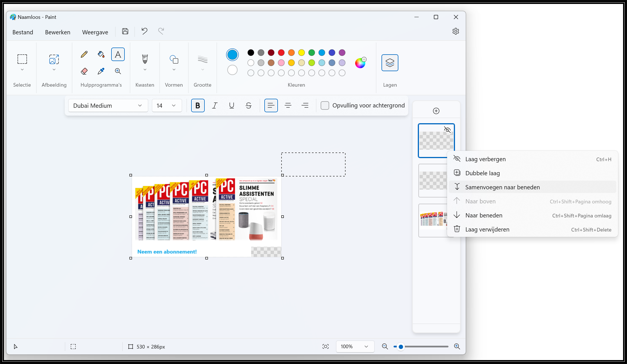The width and height of the screenshot is (627, 364).
Task: Choose the disabled Naar boven entry
Action: pyautogui.click(x=532, y=201)
